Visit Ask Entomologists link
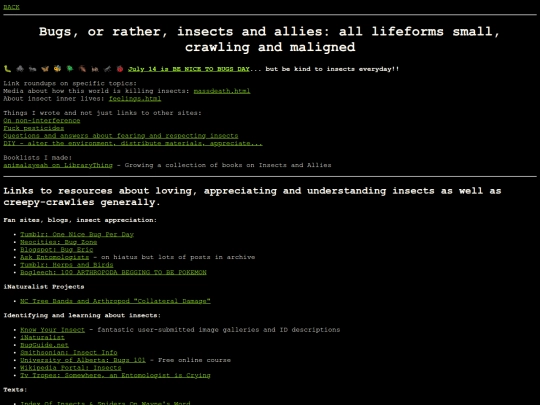The height and width of the screenshot is (405, 540). point(54,257)
